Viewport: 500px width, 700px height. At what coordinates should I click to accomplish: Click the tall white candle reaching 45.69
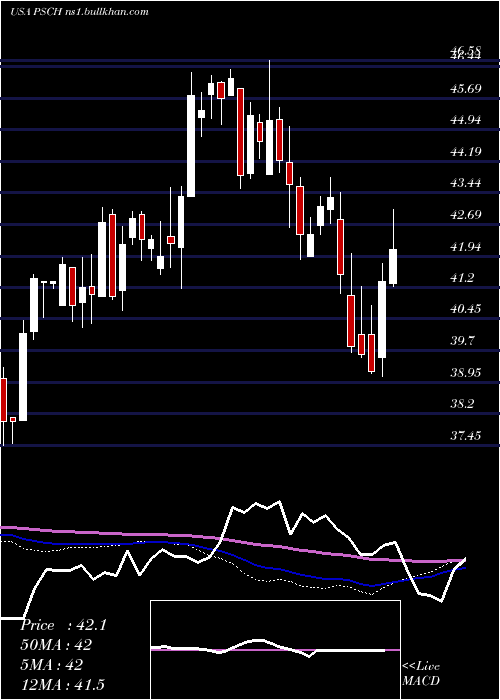[x=191, y=146]
